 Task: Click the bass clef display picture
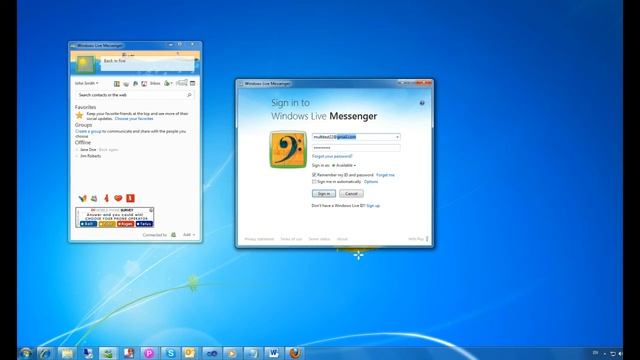[288, 149]
